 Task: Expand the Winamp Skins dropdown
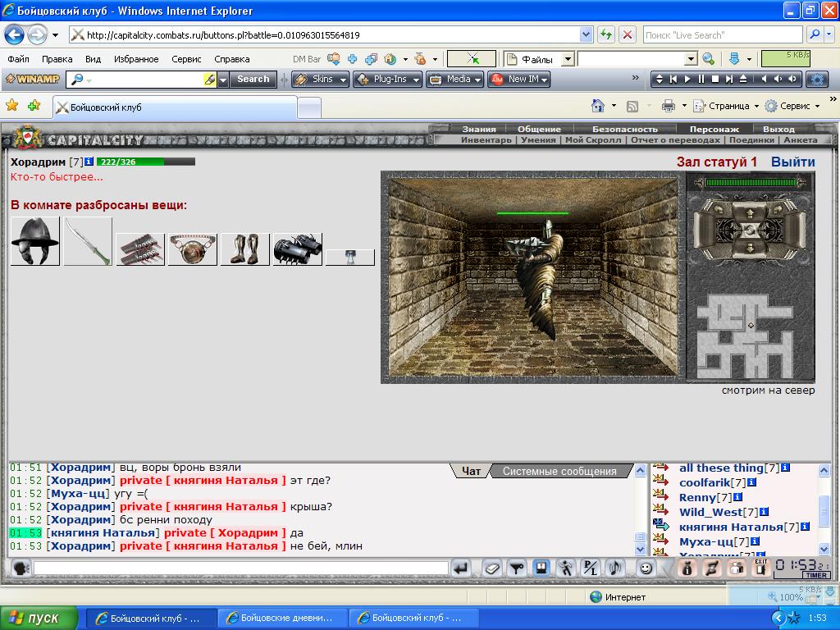(x=321, y=80)
